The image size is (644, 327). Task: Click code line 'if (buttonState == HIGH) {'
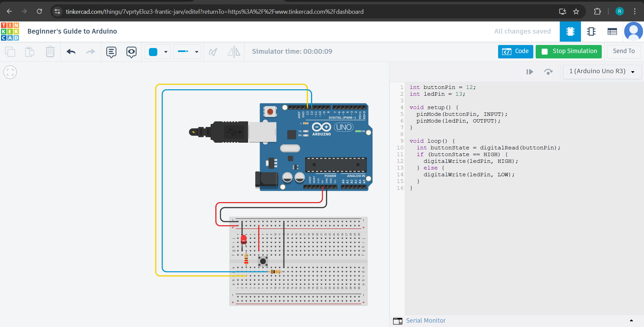pos(462,154)
